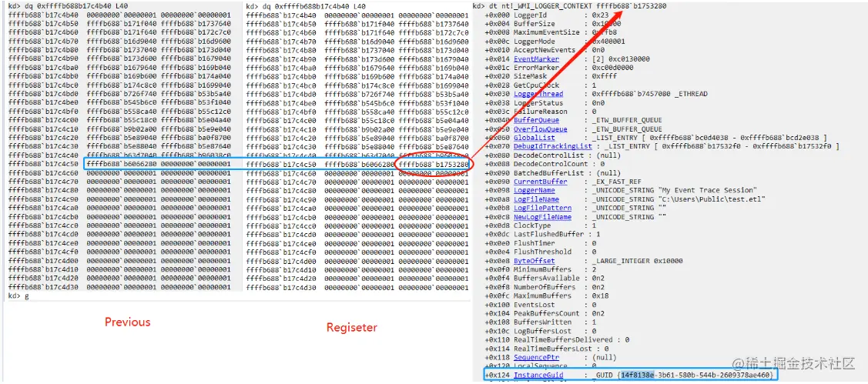Select the "kd> g" command line
Image resolution: width=868 pixels, height=384 pixels.
[x=18, y=296]
